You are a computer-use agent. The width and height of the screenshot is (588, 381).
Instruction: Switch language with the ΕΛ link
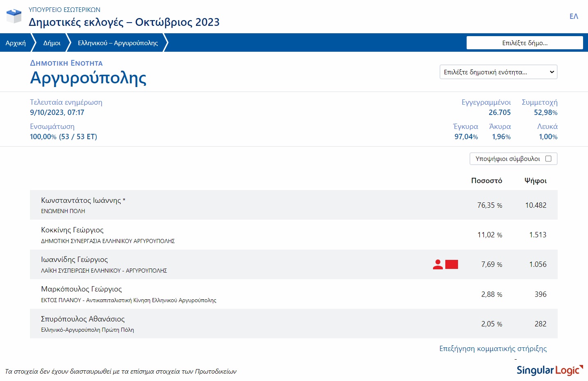[x=574, y=16]
